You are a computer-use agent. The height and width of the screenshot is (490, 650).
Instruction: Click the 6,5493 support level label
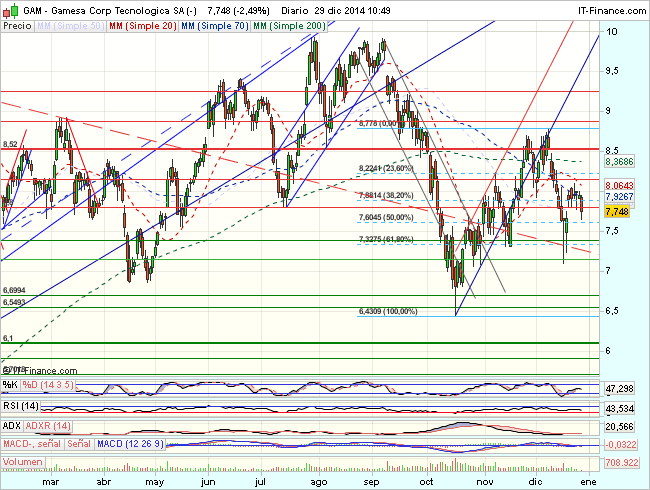click(x=14, y=303)
